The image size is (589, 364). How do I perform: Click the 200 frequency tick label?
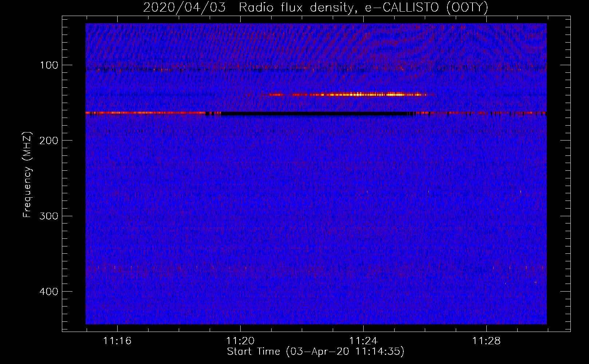point(48,141)
